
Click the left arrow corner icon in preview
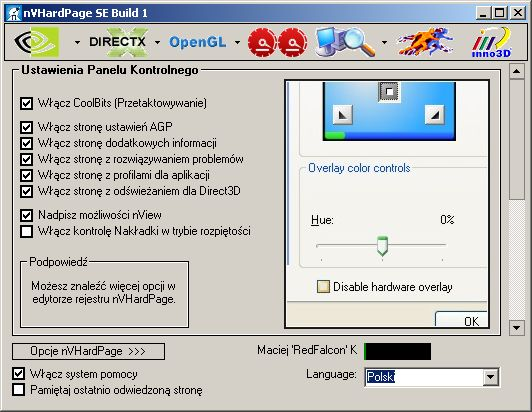click(x=343, y=115)
